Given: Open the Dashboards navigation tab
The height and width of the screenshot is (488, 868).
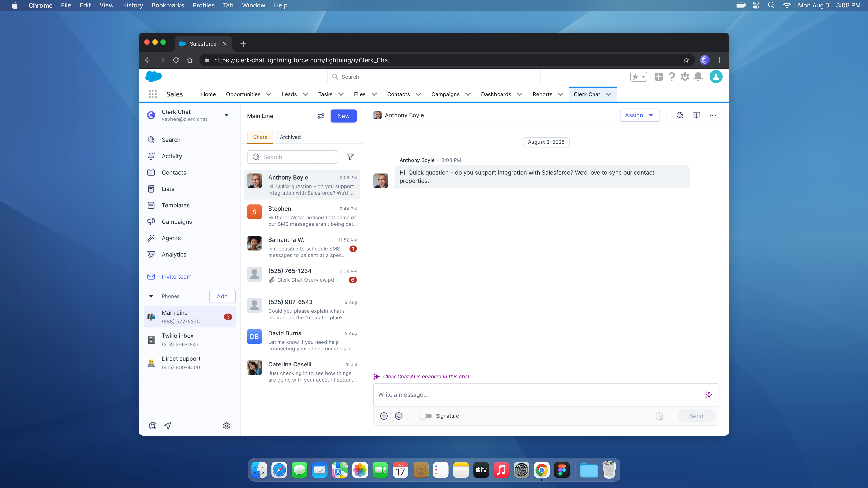Looking at the screenshot, I should pyautogui.click(x=496, y=94).
